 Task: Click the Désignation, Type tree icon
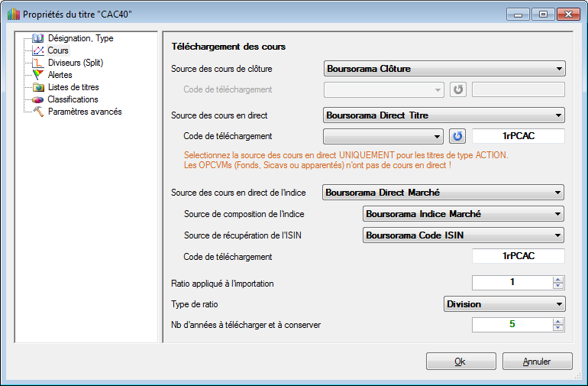[38, 38]
